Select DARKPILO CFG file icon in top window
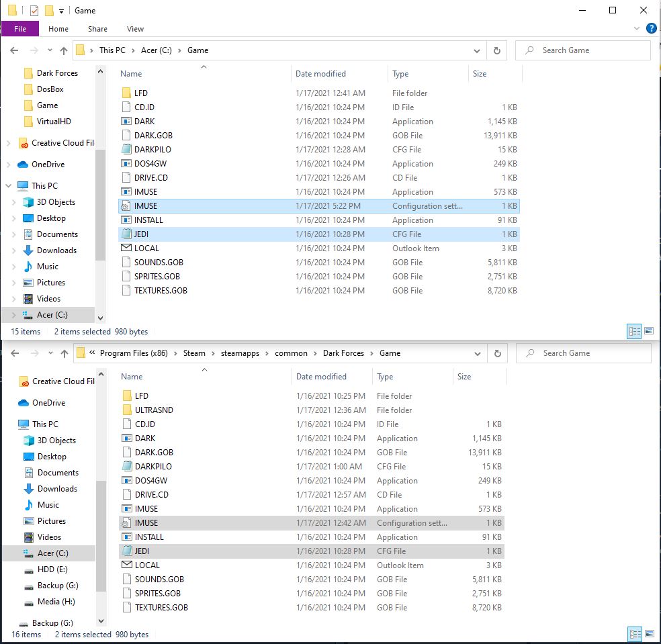Screen dimensions: 661x644 [126, 150]
